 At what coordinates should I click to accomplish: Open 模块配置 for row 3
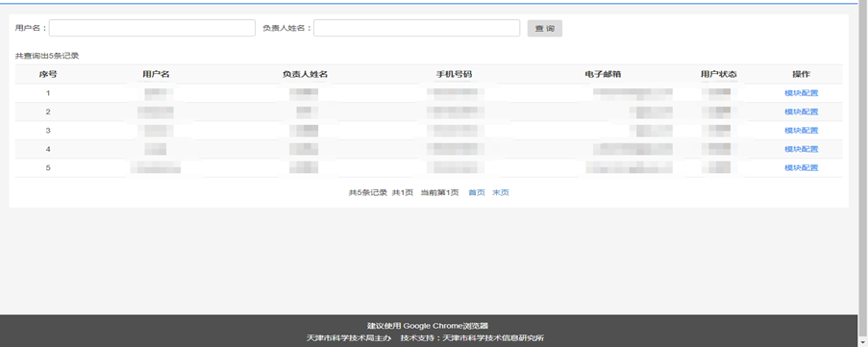coord(801,131)
